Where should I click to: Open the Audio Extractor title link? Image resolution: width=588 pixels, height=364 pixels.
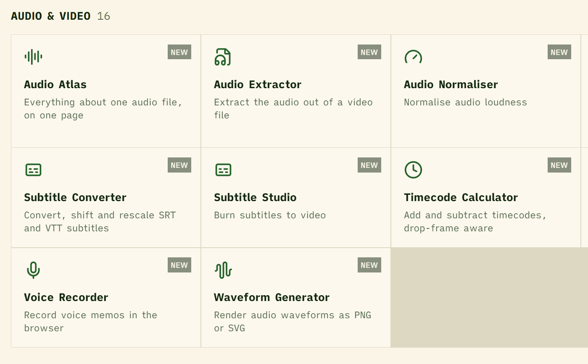(258, 84)
